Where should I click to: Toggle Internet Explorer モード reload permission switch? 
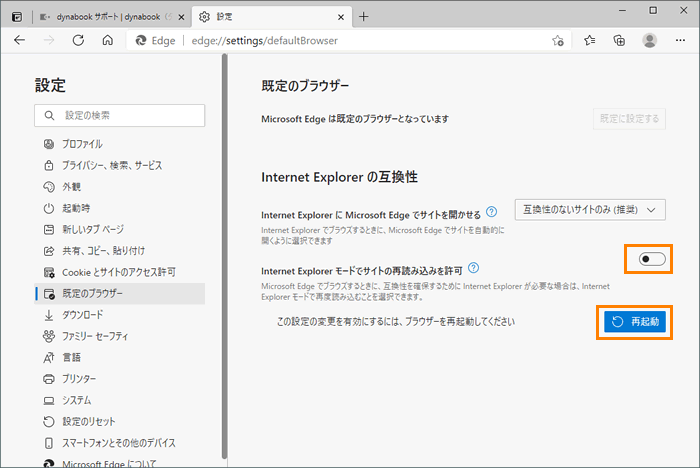point(652,259)
